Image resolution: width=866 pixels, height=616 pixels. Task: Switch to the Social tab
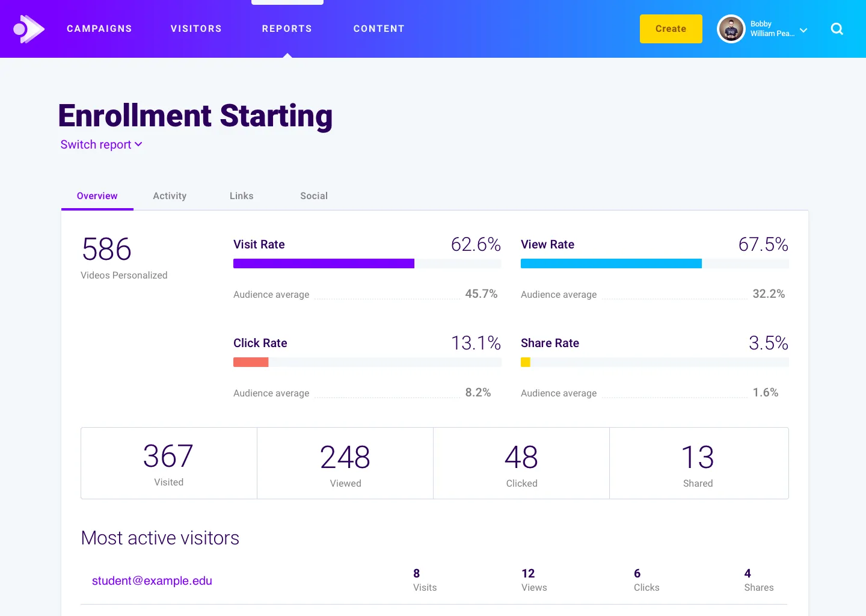(x=314, y=196)
